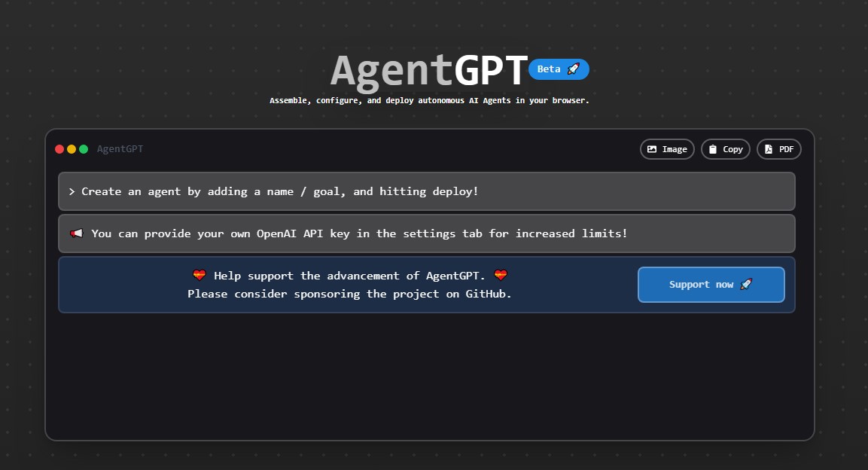This screenshot has width=868, height=470.
Task: Click "Please consider sponsoring the project on GitHub" text
Action: click(x=349, y=294)
